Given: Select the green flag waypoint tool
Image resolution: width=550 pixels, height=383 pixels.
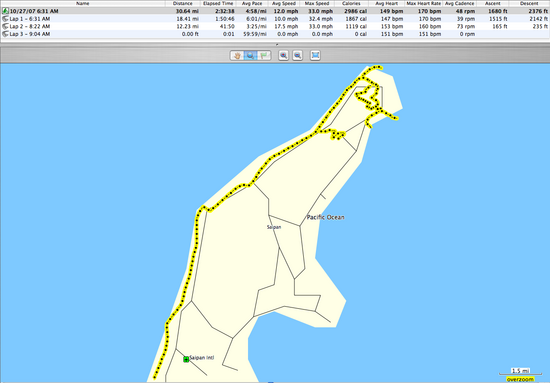Looking at the screenshot, I should [x=264, y=55].
